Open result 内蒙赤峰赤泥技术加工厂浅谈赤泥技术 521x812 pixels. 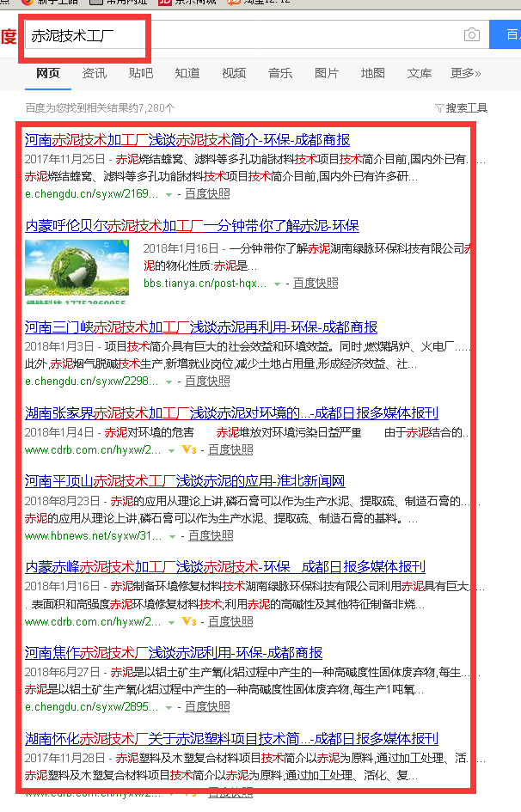(225, 567)
